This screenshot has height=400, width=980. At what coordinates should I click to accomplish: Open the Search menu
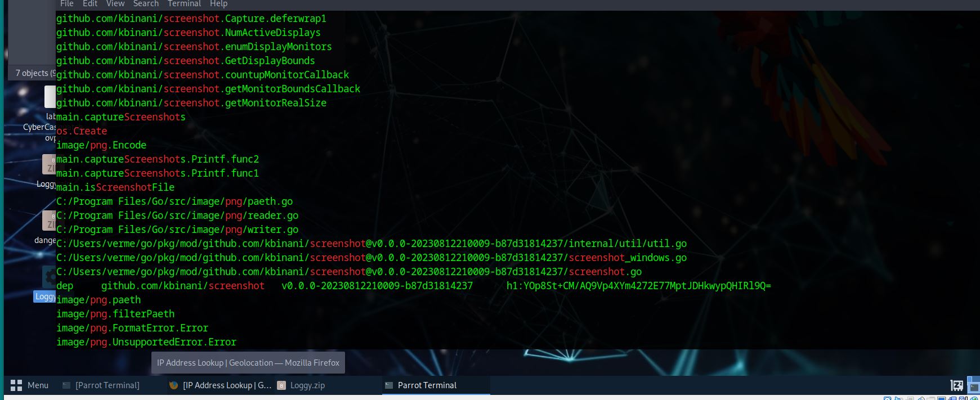coord(146,3)
